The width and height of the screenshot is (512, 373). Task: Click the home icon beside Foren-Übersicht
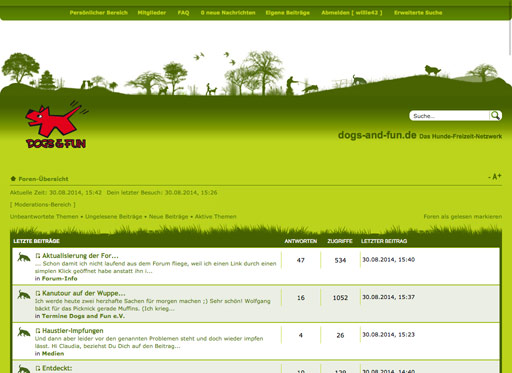click(x=13, y=179)
